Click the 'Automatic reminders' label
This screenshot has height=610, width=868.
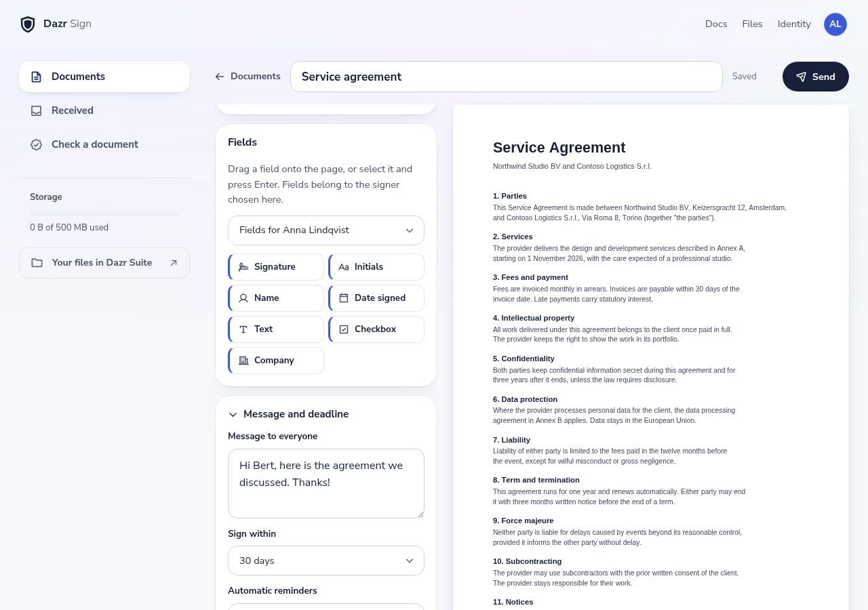[x=273, y=591]
